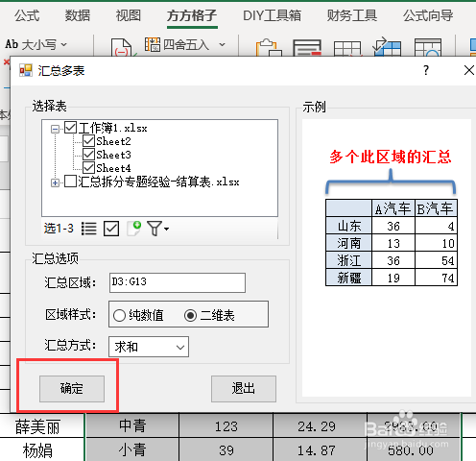
Task: Click the cell with value 580.00
Action: 414,450
